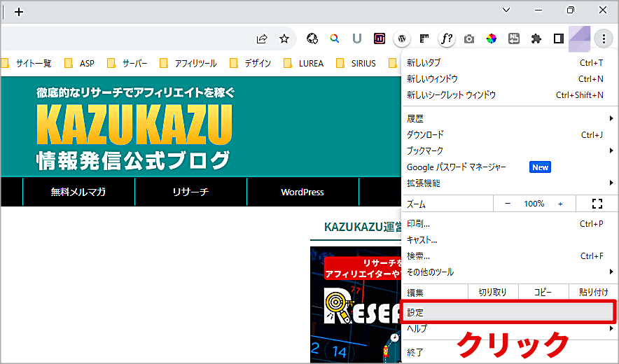Screen dimensions: 619x364
Task: Open WordPress in site navigation
Action: click(x=302, y=192)
